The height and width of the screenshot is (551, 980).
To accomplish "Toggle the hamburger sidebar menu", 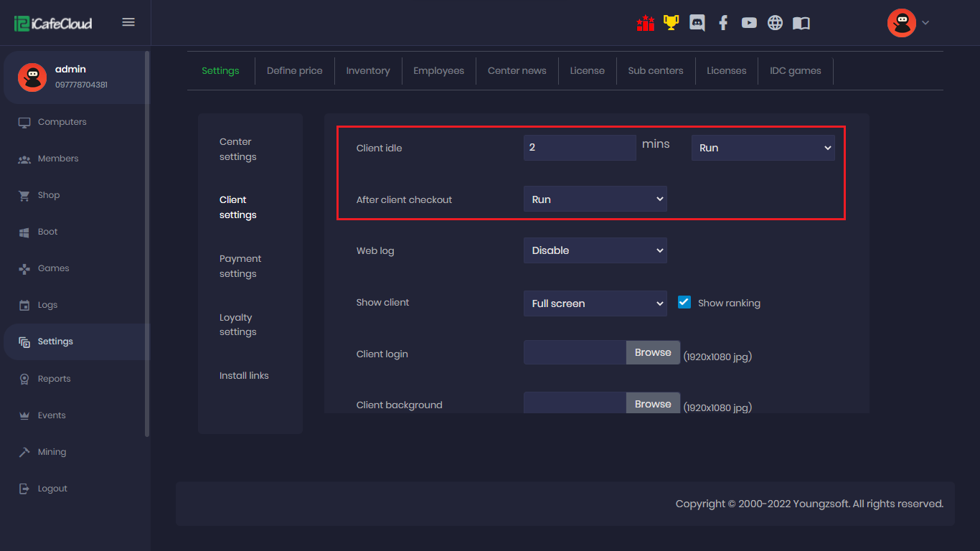I will 128,22.
